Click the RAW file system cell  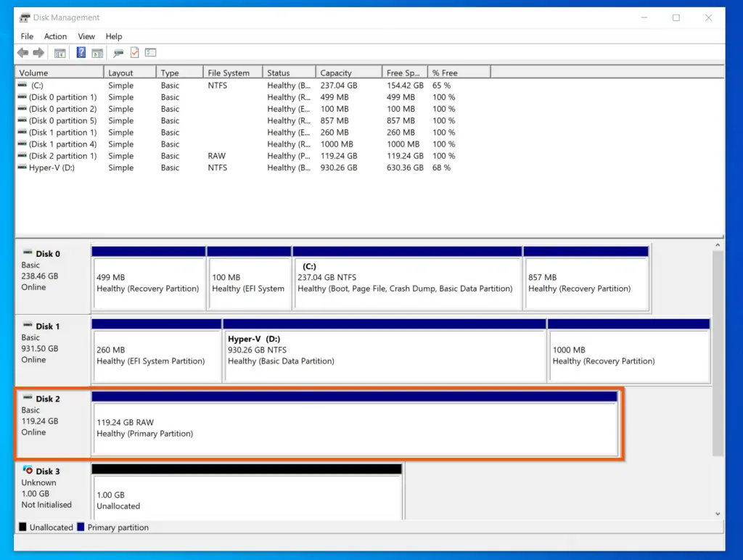coord(216,156)
